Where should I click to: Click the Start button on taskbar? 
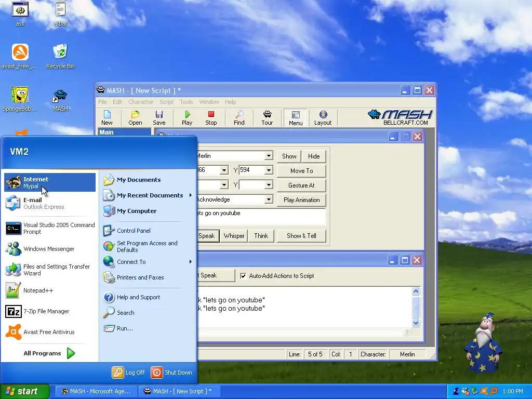tap(25, 391)
